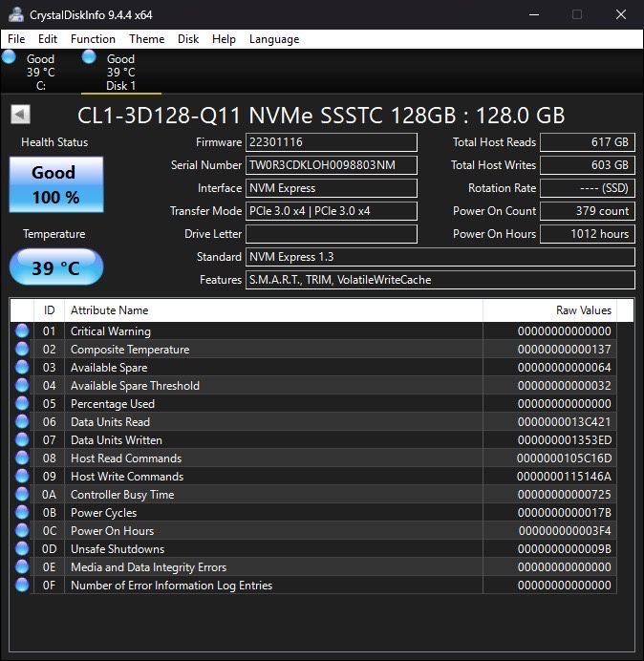Click status orb for Critical Warning row
Screen dimensions: 644x661
(x=22, y=330)
